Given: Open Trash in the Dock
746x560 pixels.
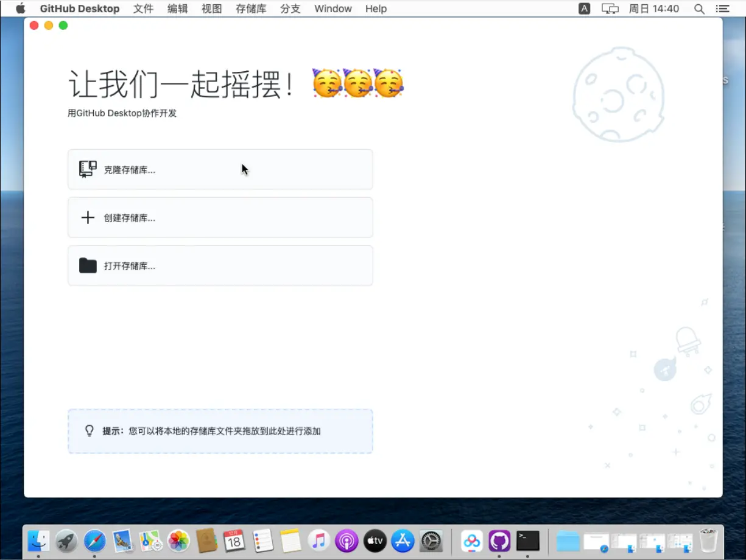Looking at the screenshot, I should click(x=708, y=540).
